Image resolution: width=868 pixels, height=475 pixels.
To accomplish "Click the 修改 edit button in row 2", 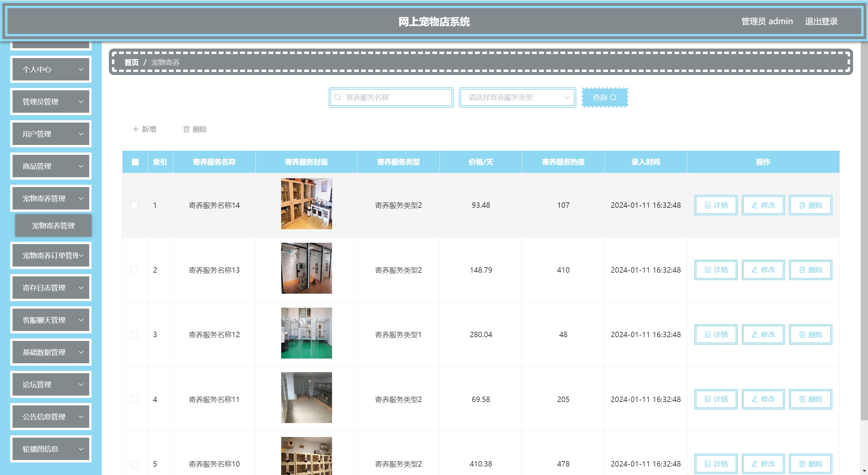I will coord(763,270).
